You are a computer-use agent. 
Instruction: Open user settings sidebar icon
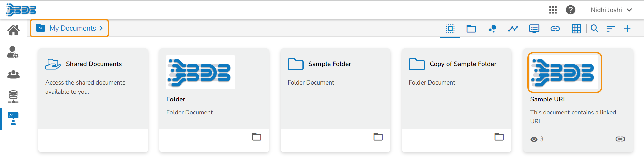13,52
